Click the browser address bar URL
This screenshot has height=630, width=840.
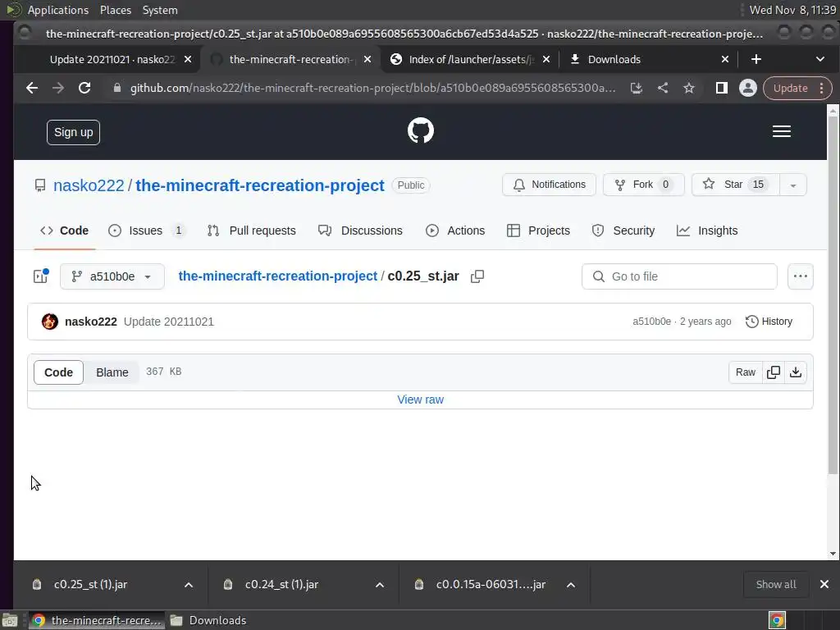click(373, 88)
